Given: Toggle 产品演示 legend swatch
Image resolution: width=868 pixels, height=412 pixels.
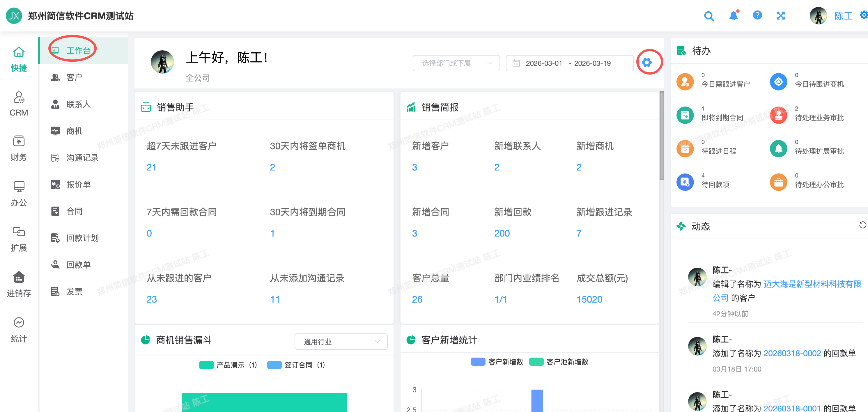Looking at the screenshot, I should pos(206,365).
